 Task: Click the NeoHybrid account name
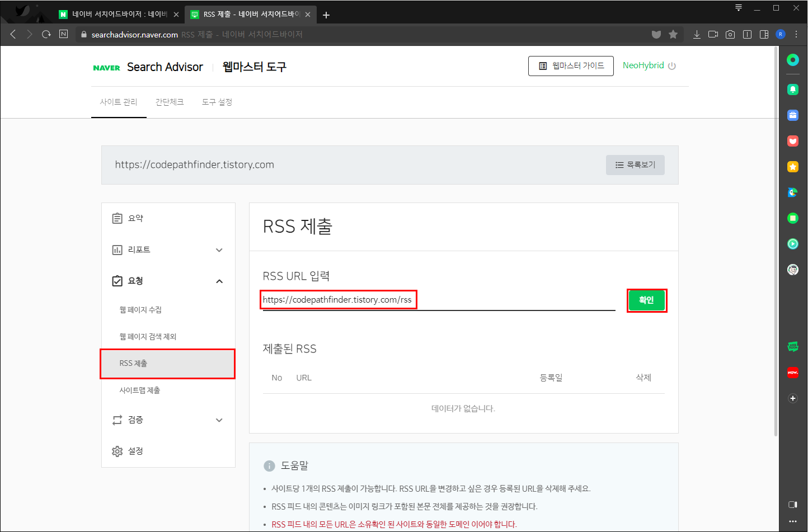point(643,65)
